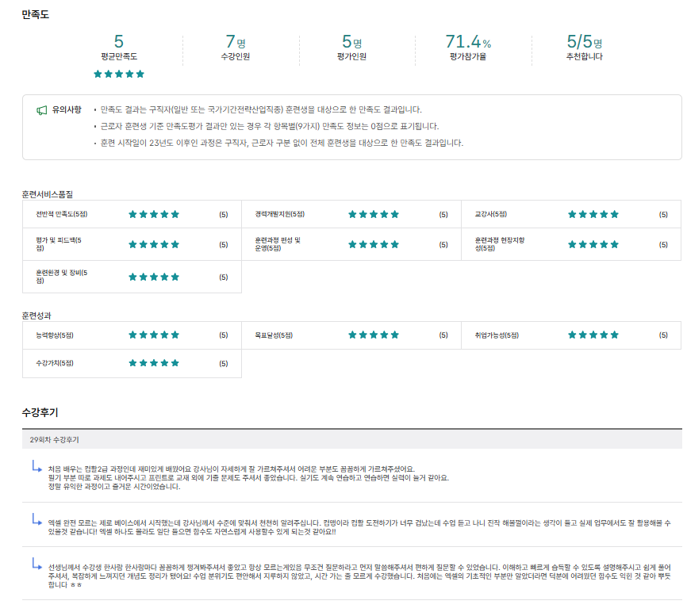Click the stars in the 경력개발지원 row
687x616 pixels.
point(374,214)
